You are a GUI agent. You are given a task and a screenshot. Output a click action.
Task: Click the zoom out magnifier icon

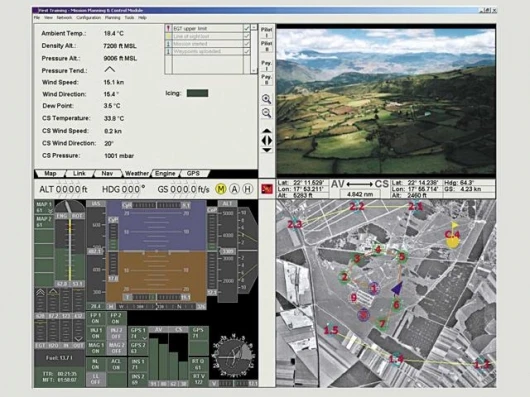[x=267, y=113]
